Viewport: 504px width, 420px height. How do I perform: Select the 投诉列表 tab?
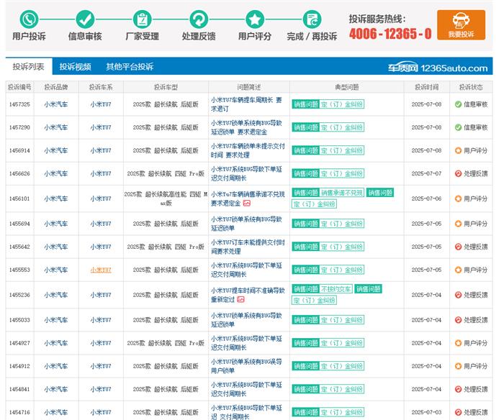click(x=29, y=66)
